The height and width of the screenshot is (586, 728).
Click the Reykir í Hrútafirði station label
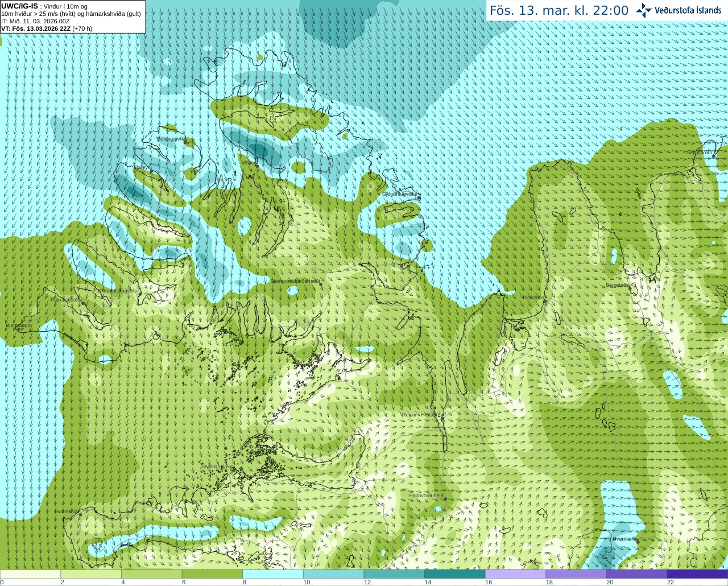pyautogui.click(x=423, y=415)
